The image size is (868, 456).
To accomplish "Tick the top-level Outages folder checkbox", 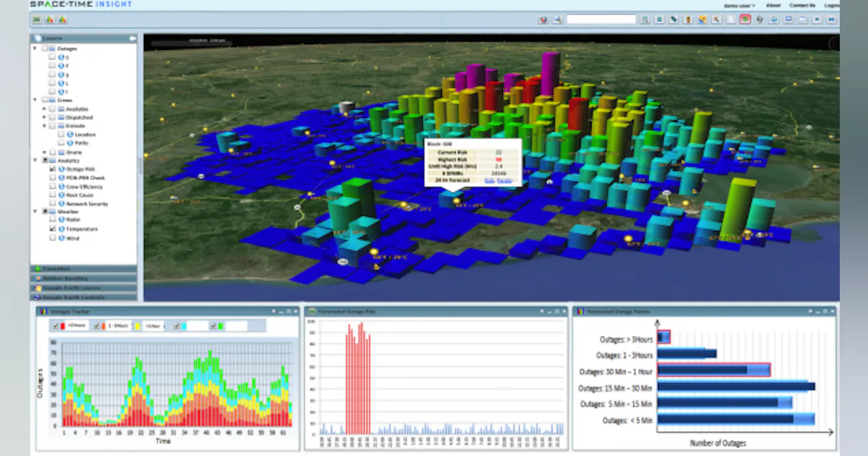I will click(x=45, y=48).
